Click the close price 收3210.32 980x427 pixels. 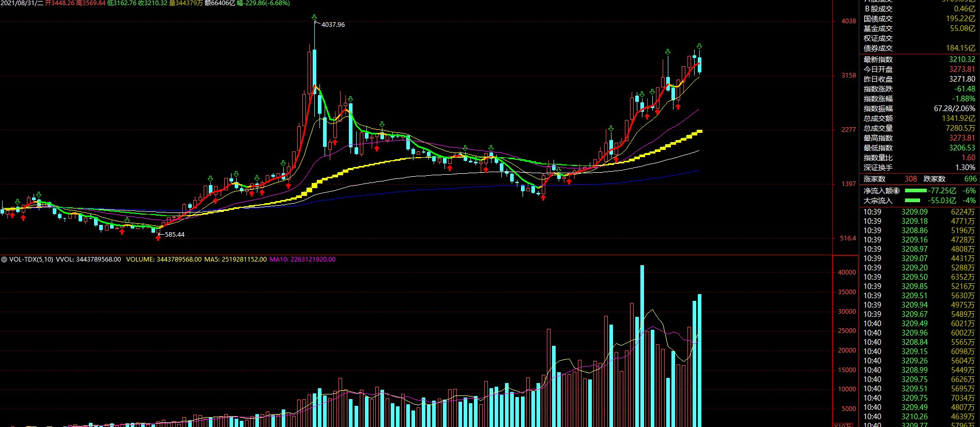point(152,3)
